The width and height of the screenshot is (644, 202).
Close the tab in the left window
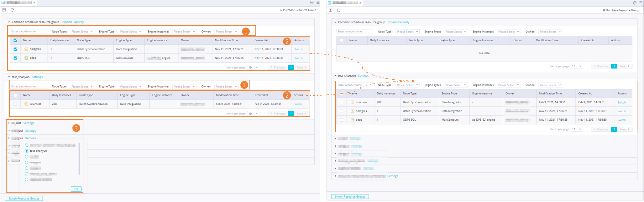pos(34,3)
